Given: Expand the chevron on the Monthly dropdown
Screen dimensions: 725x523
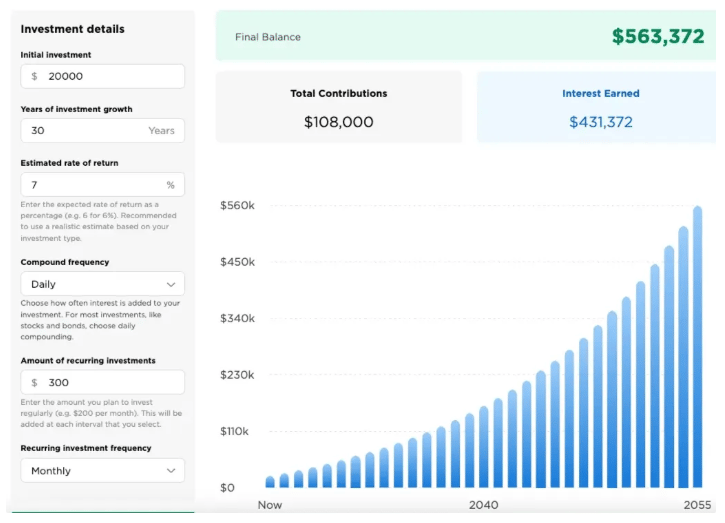Looking at the screenshot, I should click(x=170, y=470).
